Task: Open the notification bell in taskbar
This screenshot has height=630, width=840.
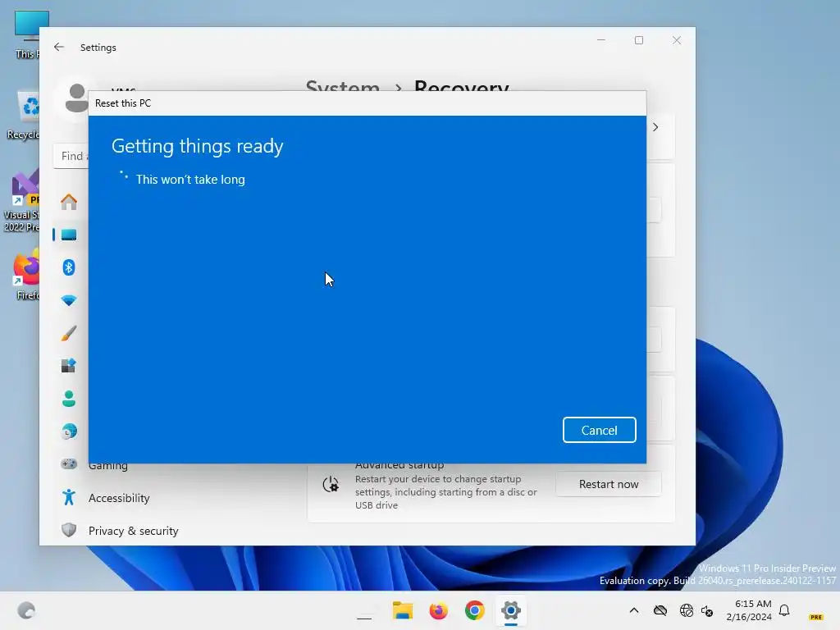Action: (x=784, y=610)
